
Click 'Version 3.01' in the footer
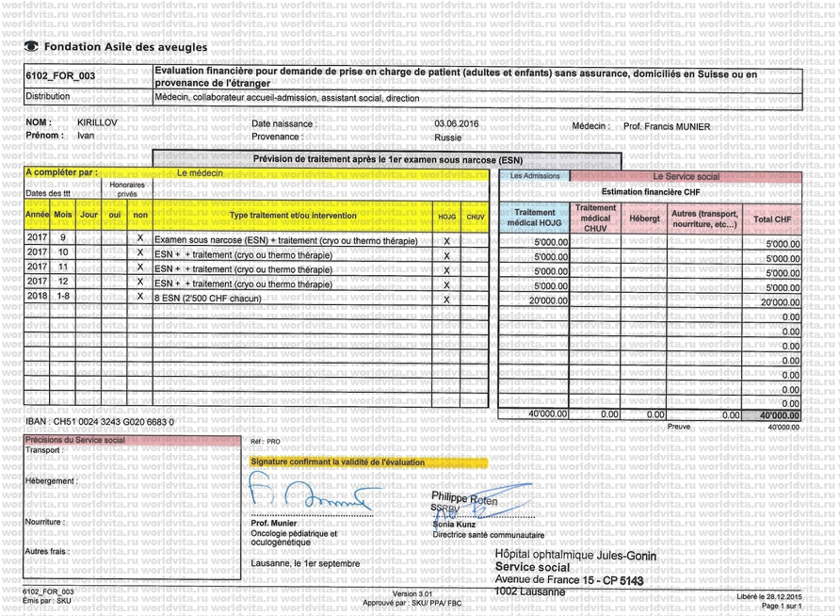(x=412, y=594)
